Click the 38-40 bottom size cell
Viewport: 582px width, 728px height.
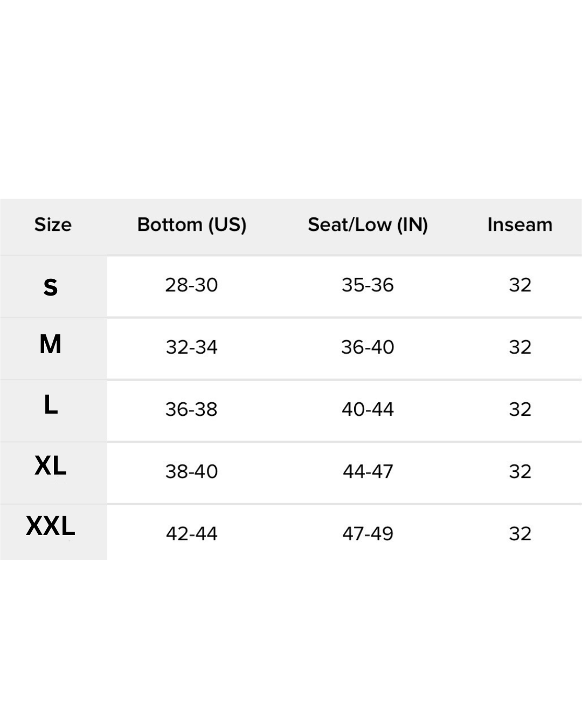coord(191,471)
